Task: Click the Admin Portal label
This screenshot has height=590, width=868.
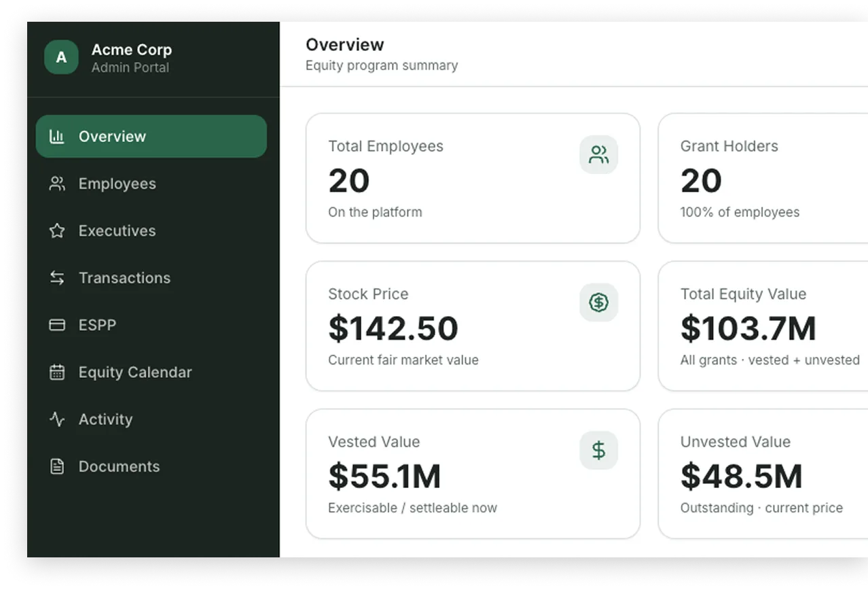Action: pos(130,67)
